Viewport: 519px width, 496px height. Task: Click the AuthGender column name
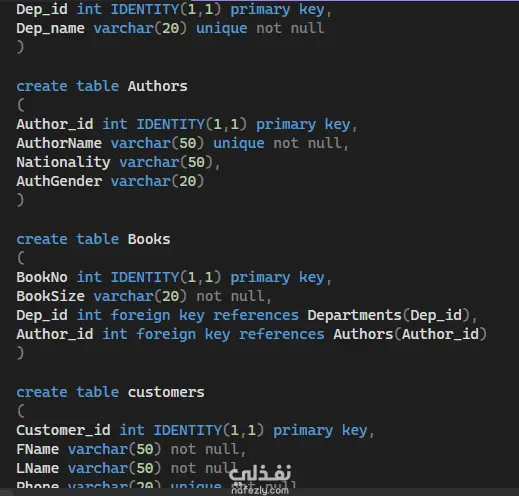[x=59, y=182]
